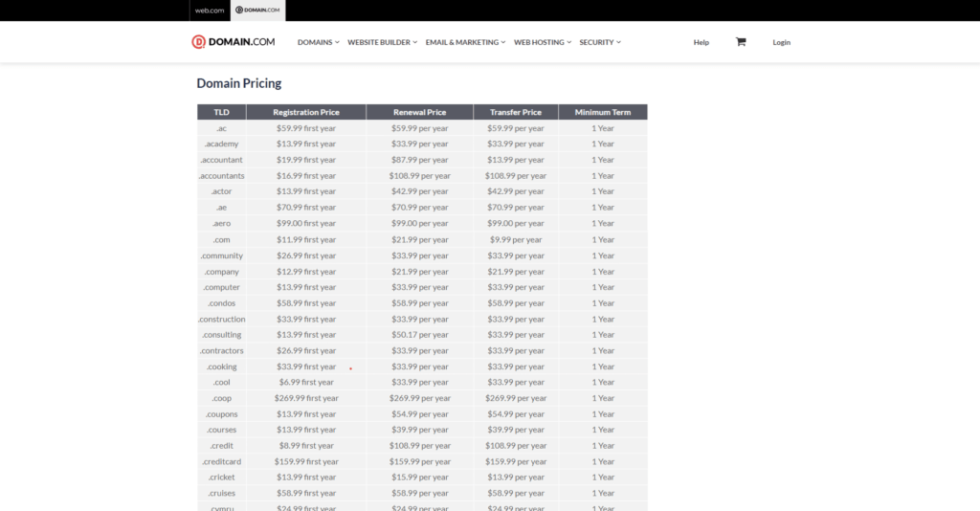Image resolution: width=980 pixels, height=511 pixels.
Task: Click .coupons transfer price $54.99 per year
Action: click(516, 414)
